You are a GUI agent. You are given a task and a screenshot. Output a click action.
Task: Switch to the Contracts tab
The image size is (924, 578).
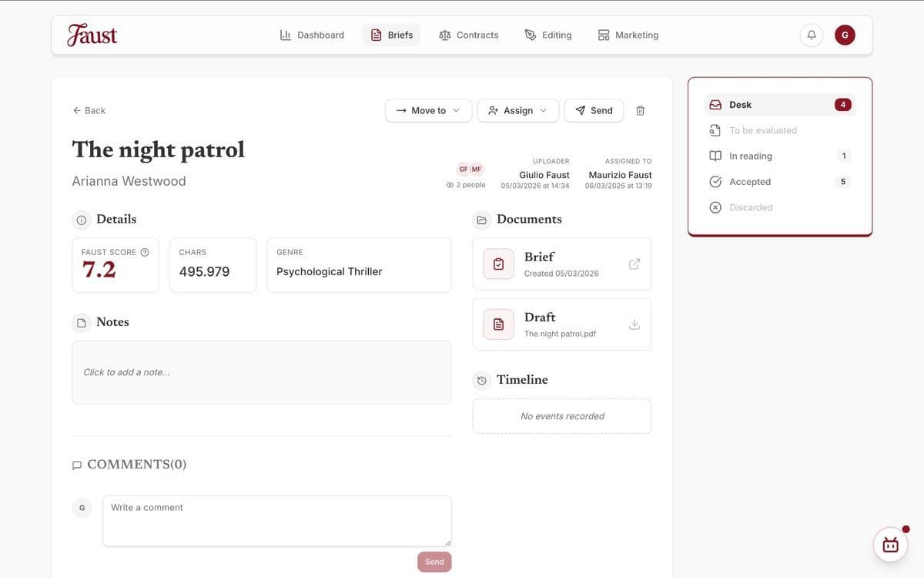(x=468, y=35)
